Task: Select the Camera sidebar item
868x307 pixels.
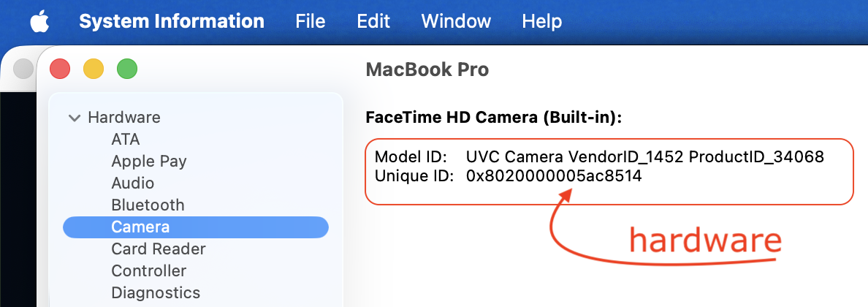Action: (140, 227)
